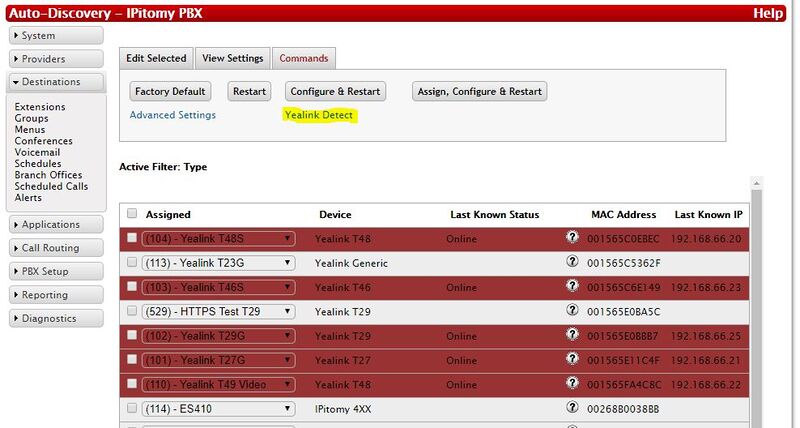Click help icon for MAC 001565E08BB7

(572, 335)
